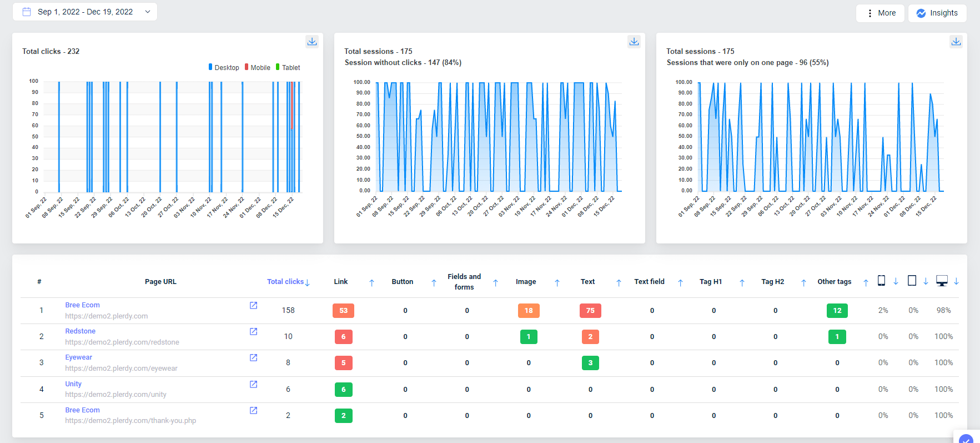Open the Eyewear page link
980x443 pixels.
pos(78,357)
